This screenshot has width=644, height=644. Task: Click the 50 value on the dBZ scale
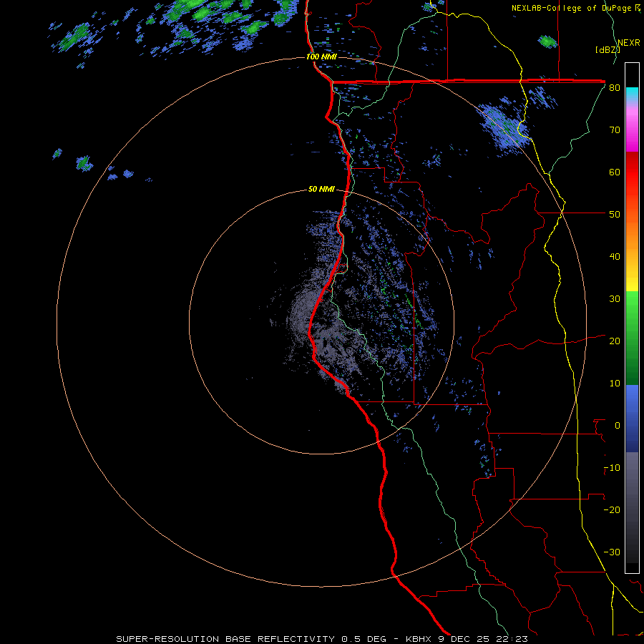(615, 215)
